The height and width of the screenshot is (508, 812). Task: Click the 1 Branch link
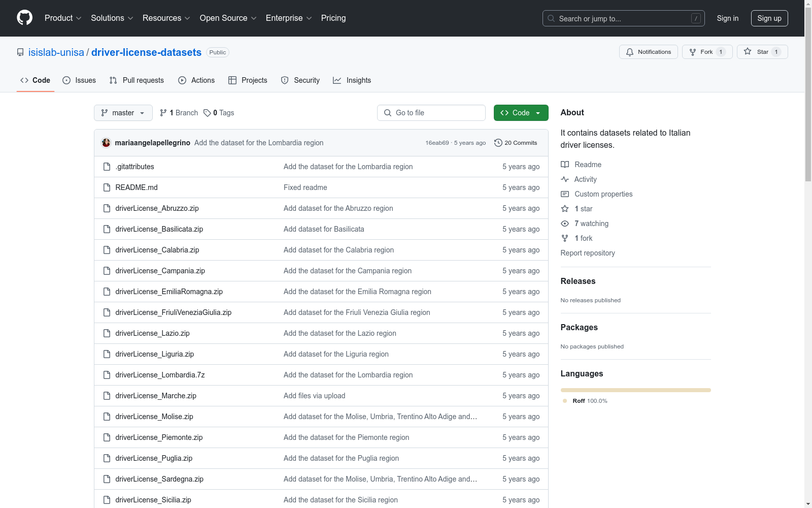(x=179, y=113)
